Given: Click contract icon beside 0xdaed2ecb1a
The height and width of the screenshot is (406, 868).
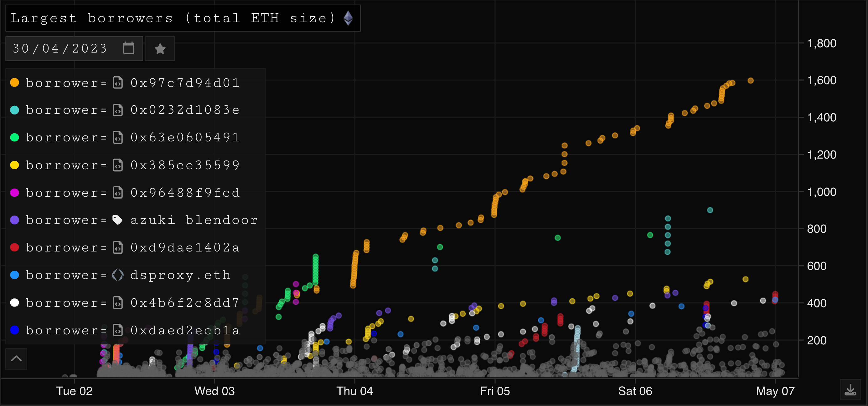Looking at the screenshot, I should coord(118,330).
